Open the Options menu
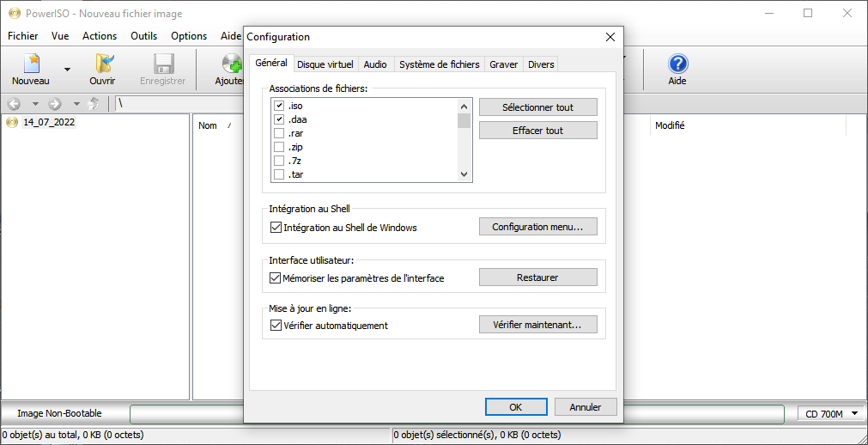 [189, 36]
